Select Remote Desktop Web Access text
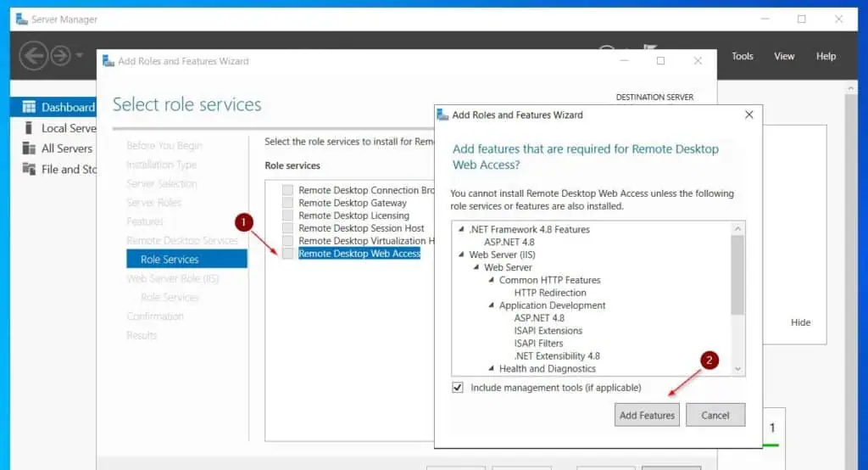This screenshot has height=470, width=868. point(359,254)
